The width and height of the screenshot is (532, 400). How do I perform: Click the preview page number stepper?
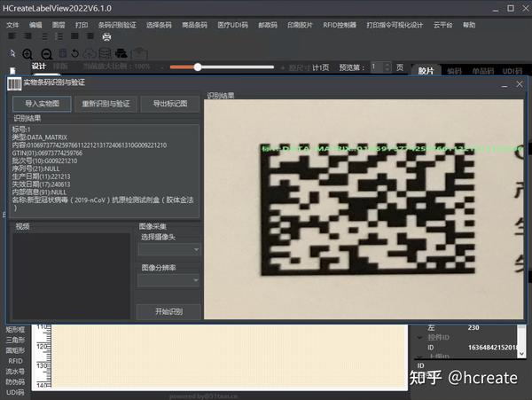coord(387,67)
